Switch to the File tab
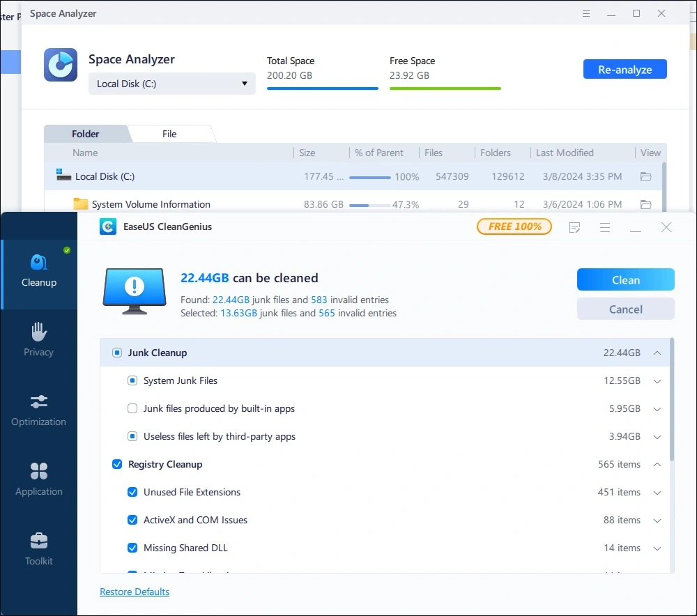 [x=169, y=134]
